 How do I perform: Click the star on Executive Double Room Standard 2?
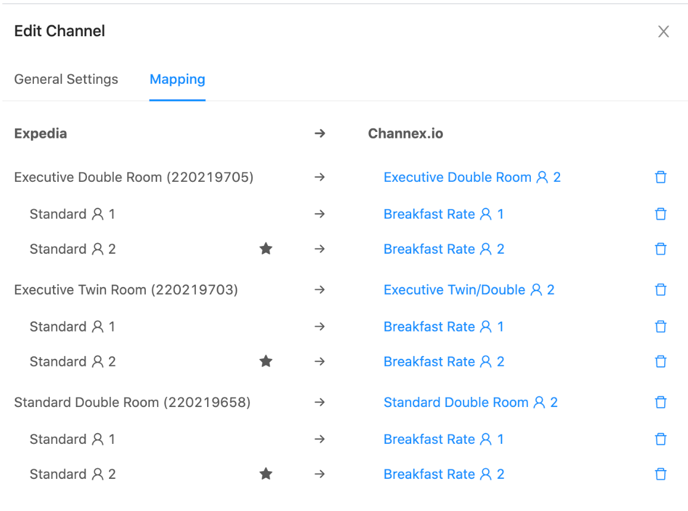coord(266,249)
